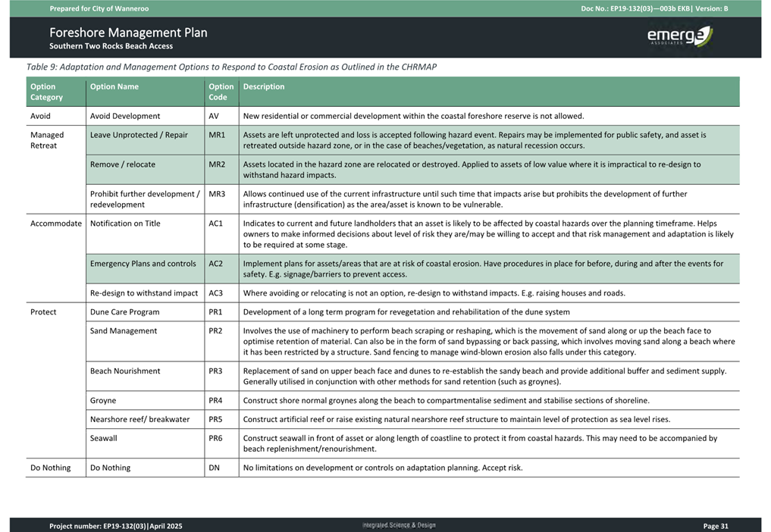Screen dimensions: 771x532
Task: Select 'Re-design to withstand impact' option name
Action: tap(144, 293)
